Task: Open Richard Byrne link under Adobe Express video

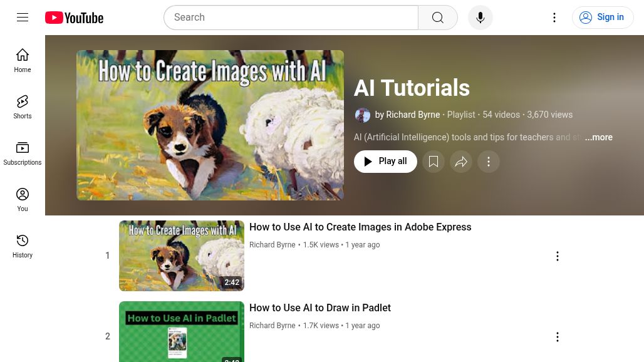Action: click(273, 245)
